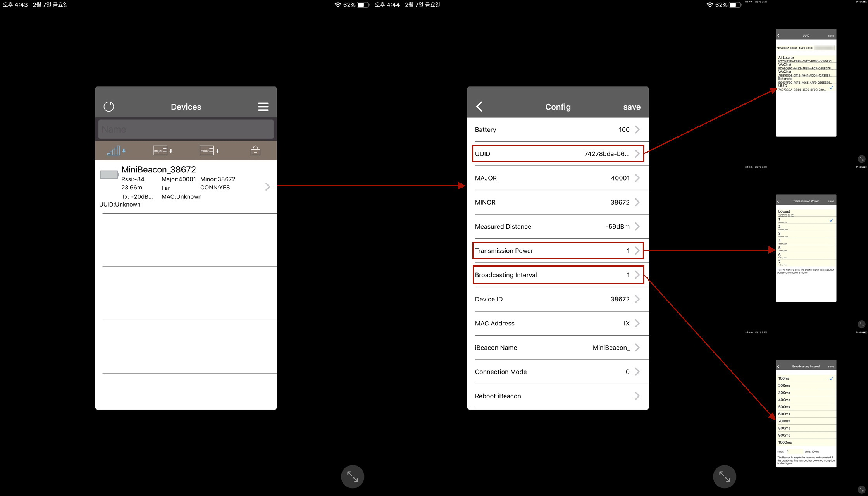Open the UUID setting row

tap(558, 154)
